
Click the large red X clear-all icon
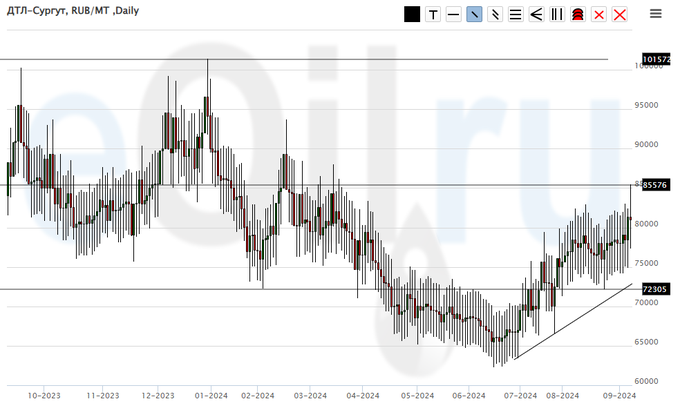click(620, 14)
